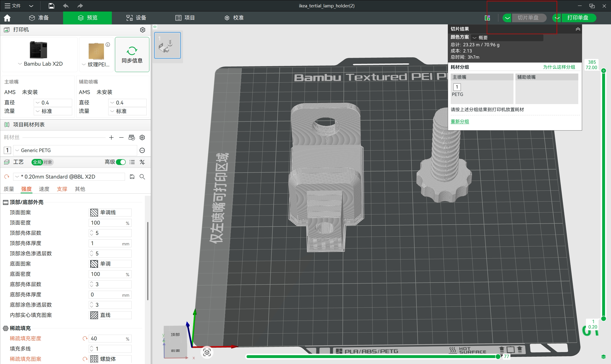Switch to the 其他 settings tab

coord(80,189)
